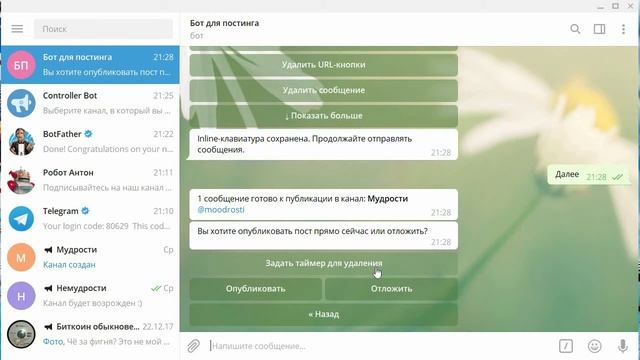
Task: Click the 1 сообщение готово к публикации message
Action: pos(323,204)
